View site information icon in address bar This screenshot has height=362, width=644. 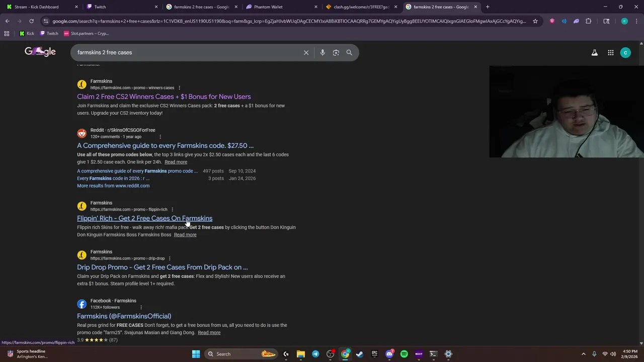46,21
